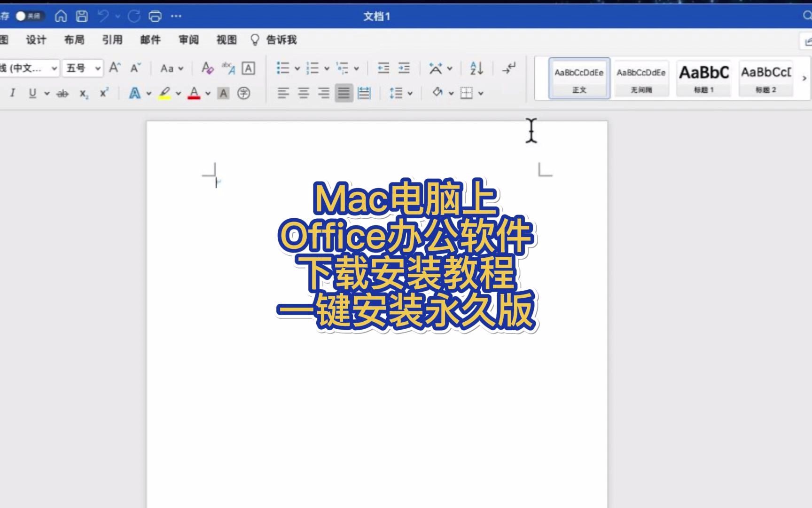Screen dimensions: 812x508
Task: Open the Sort tool
Action: (476, 68)
